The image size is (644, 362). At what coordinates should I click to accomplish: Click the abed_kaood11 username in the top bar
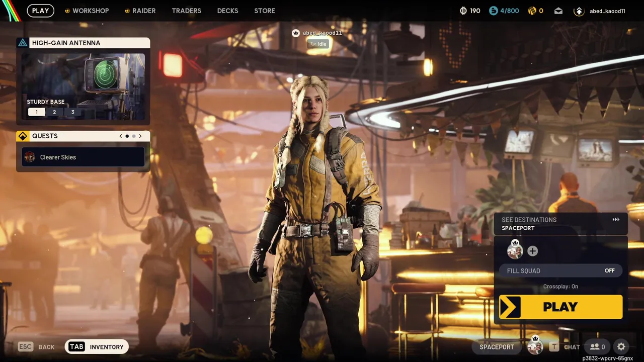coord(607,11)
